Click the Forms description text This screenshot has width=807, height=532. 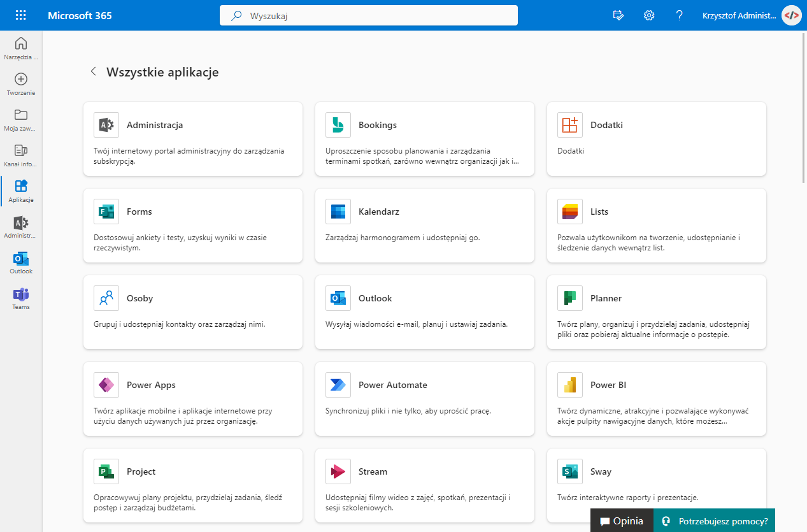click(x=180, y=243)
